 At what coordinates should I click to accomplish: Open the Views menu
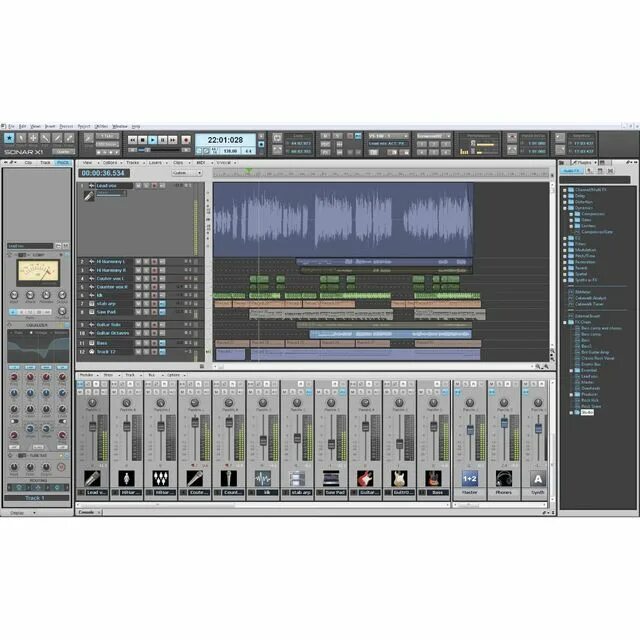point(36,127)
